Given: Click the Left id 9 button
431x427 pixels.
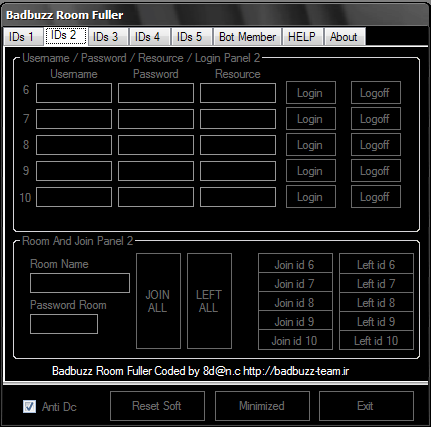Looking at the screenshot, I should click(x=376, y=322).
